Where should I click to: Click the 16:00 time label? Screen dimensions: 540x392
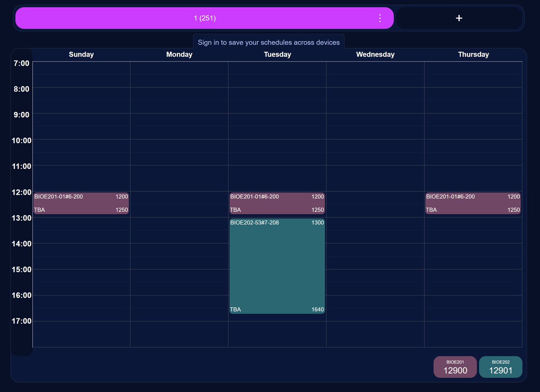pos(21,295)
